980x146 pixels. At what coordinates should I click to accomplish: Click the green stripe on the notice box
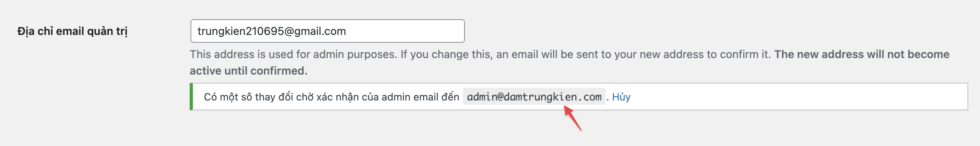(x=191, y=97)
